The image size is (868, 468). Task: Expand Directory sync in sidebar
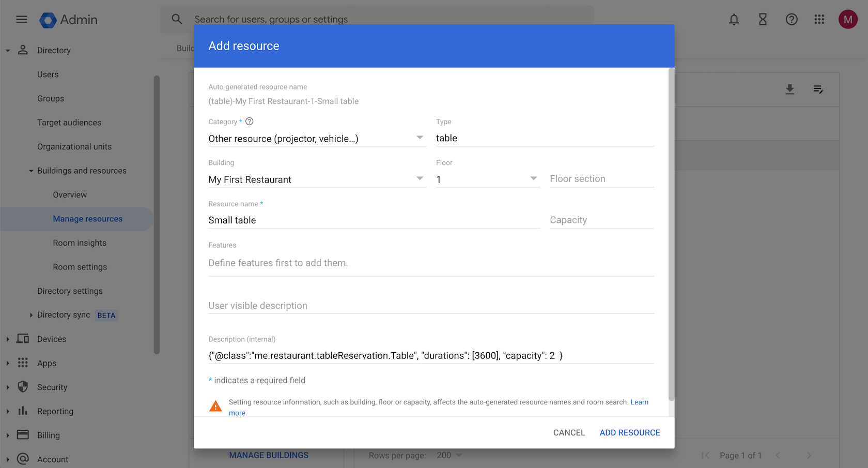click(x=31, y=315)
